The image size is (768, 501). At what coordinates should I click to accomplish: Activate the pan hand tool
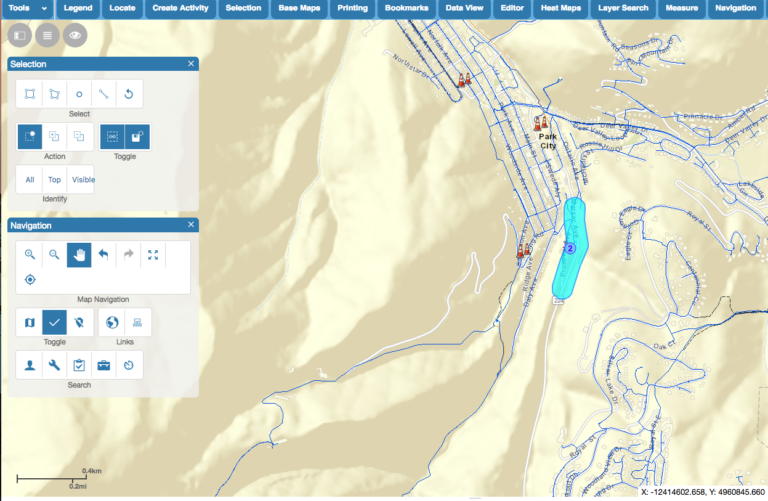tap(79, 254)
